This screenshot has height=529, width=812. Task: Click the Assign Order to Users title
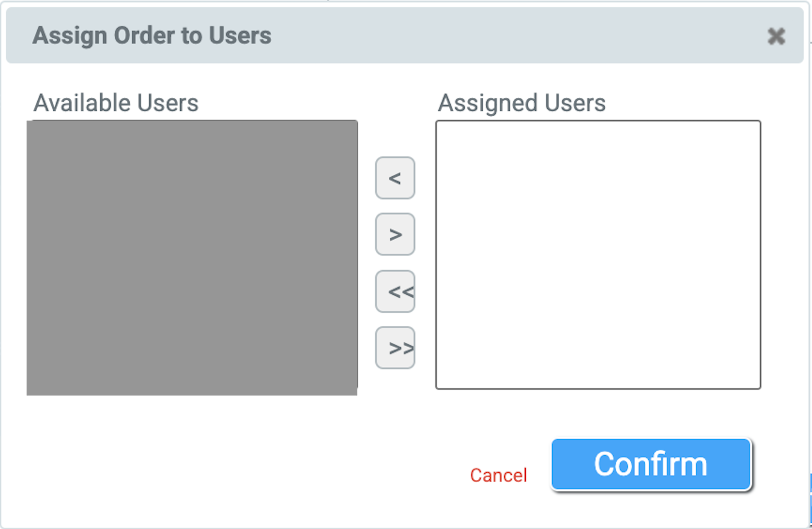click(x=152, y=36)
